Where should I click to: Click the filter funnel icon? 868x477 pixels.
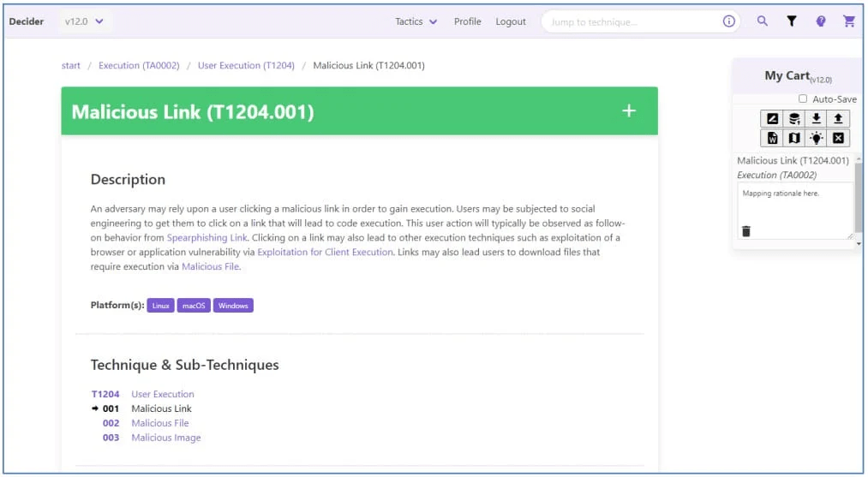(x=792, y=21)
